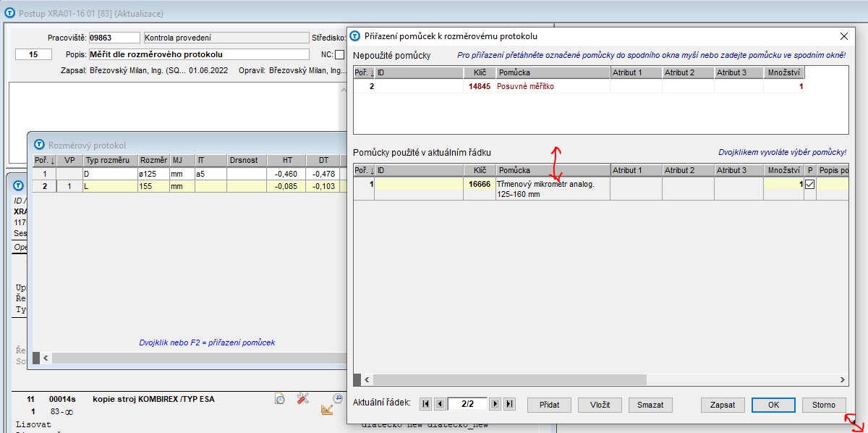Cancel with Storno button

coord(823,405)
